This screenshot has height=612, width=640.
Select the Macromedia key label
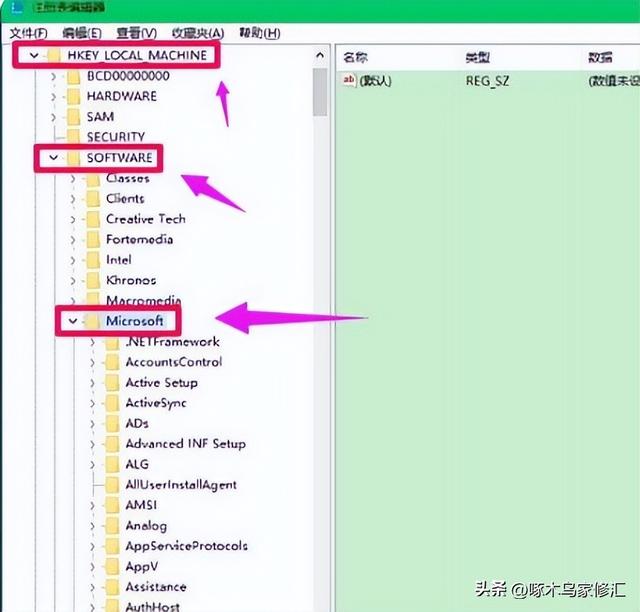pyautogui.click(x=143, y=300)
